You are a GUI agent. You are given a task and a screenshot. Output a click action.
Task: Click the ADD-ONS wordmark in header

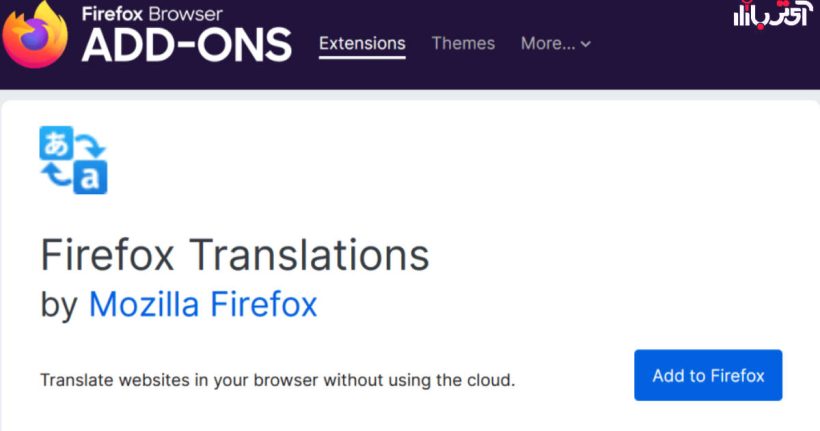[187, 46]
